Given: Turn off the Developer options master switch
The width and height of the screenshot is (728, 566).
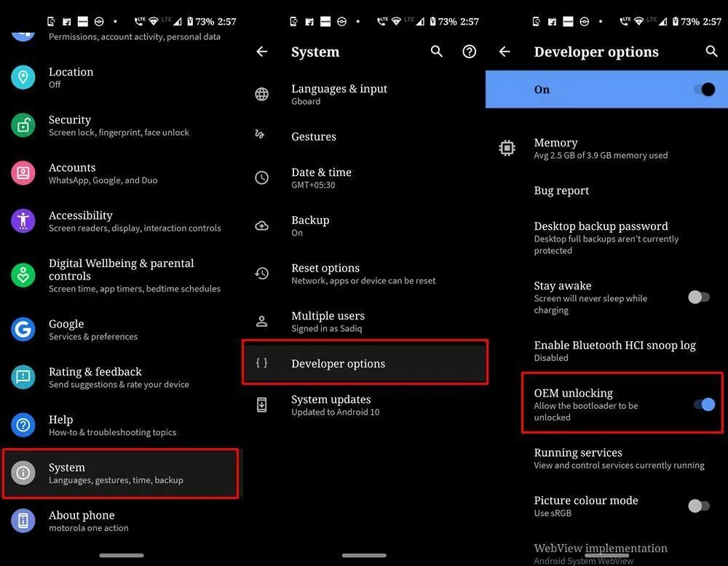Looking at the screenshot, I should click(704, 89).
